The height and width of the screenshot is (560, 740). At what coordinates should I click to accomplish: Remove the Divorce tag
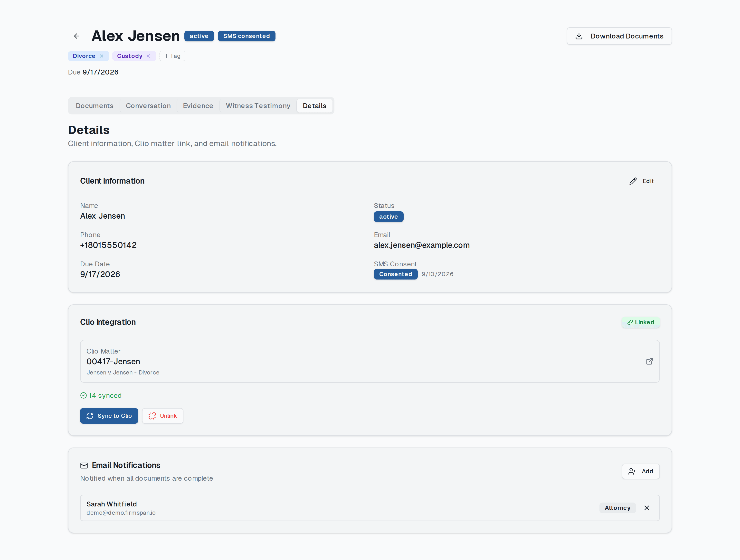(x=102, y=56)
